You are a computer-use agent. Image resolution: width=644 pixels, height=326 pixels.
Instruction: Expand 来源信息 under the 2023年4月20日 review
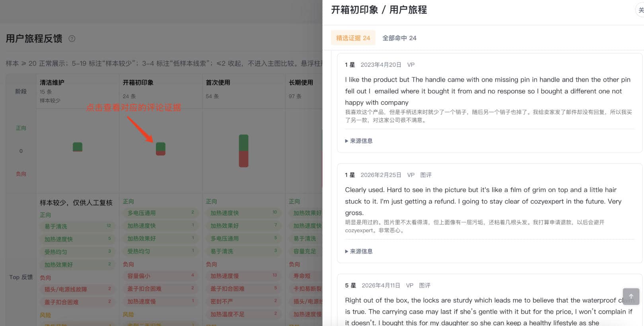click(x=359, y=141)
